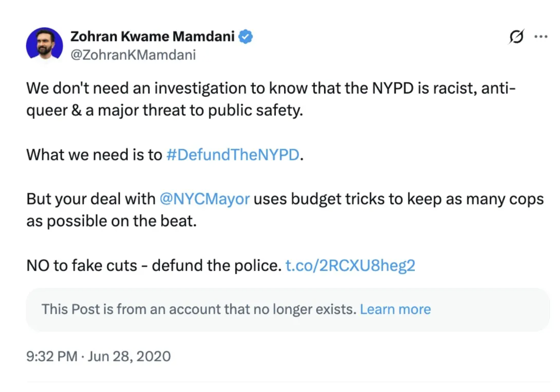Click Learn more in the notice
The width and height of the screenshot is (560, 392).
tap(395, 309)
